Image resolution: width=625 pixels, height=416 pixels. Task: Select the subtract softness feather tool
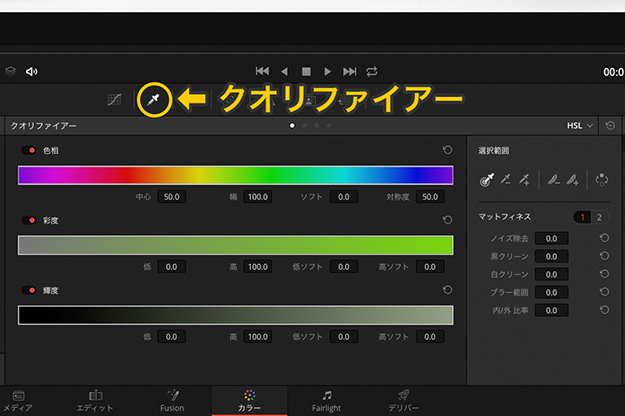click(553, 180)
